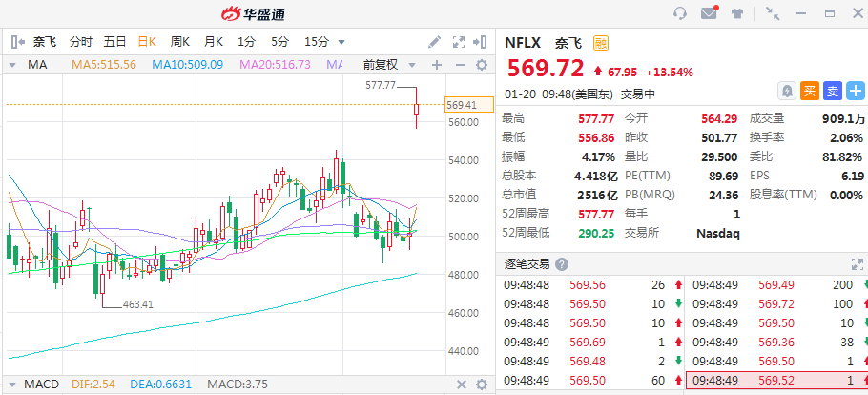Switch to 1分 interval tab
The width and height of the screenshot is (868, 395).
coord(247,42)
